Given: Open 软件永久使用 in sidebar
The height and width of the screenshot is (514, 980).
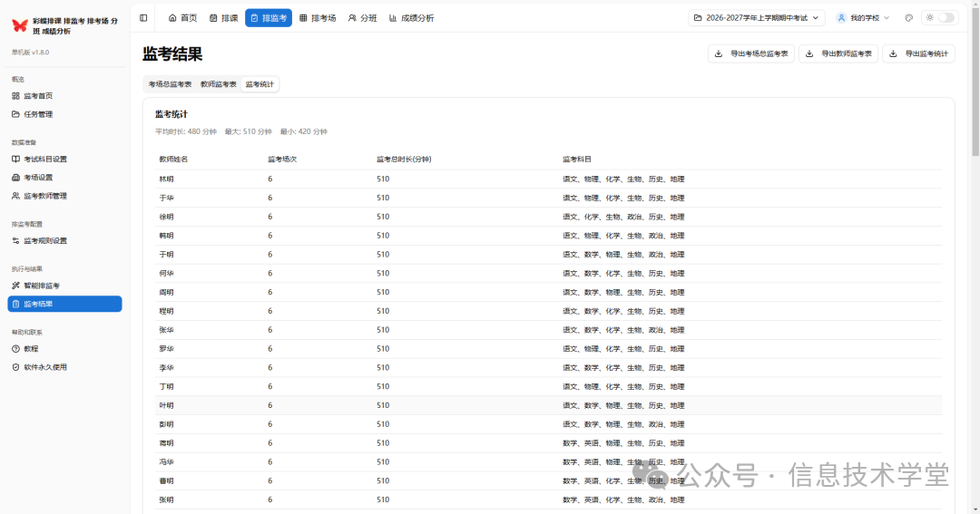Looking at the screenshot, I should tap(65, 367).
